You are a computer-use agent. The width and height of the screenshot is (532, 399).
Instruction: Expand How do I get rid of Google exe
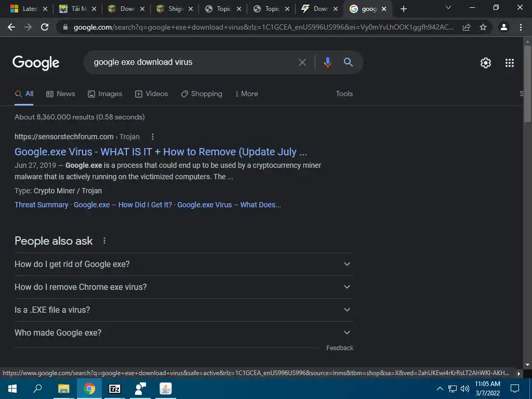pos(184,264)
